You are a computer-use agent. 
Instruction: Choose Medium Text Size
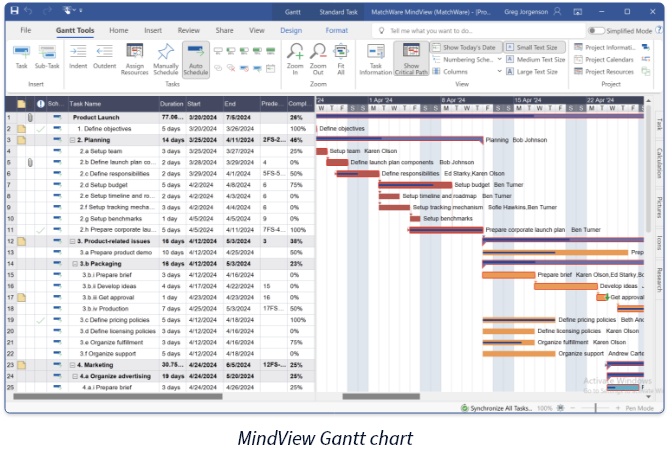point(536,60)
